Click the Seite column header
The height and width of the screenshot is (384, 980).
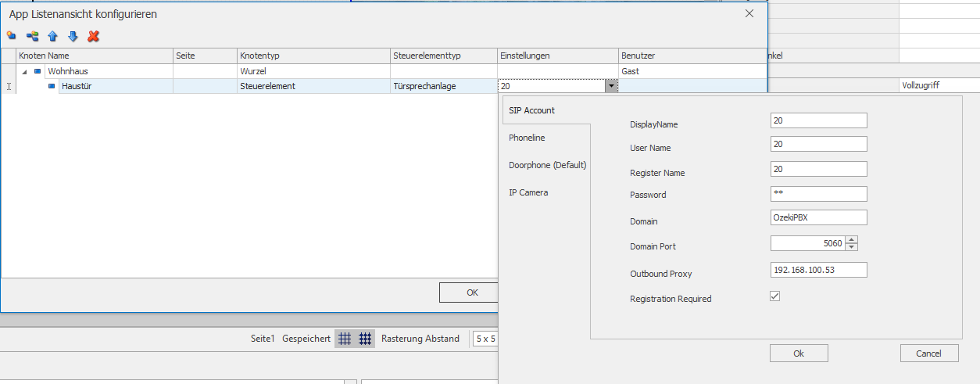pos(205,56)
